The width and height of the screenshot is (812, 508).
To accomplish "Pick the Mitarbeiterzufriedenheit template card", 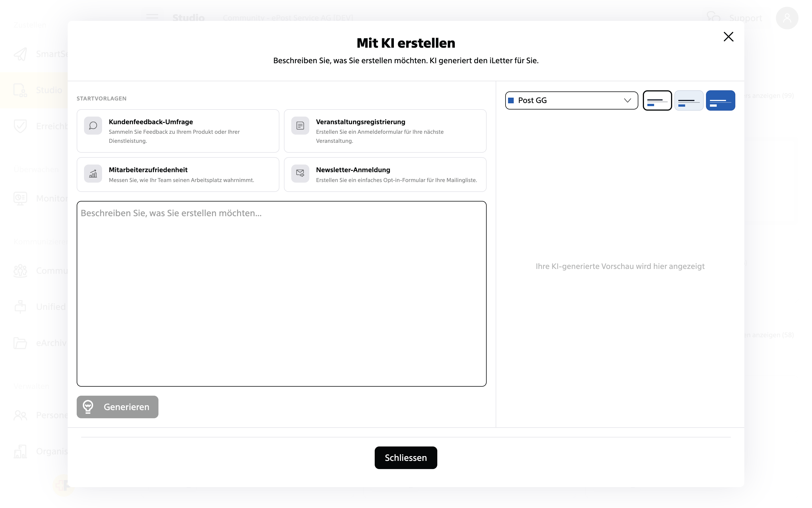I will [178, 175].
